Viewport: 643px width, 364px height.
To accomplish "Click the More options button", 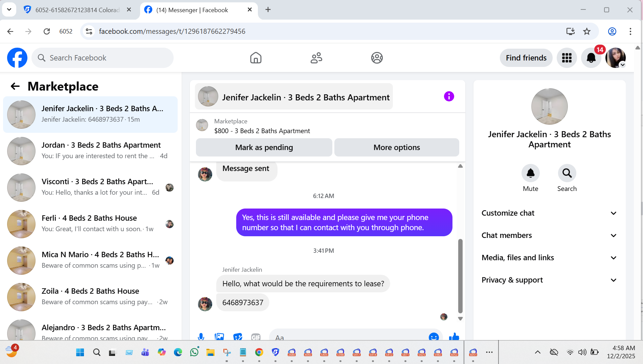I will click(397, 147).
